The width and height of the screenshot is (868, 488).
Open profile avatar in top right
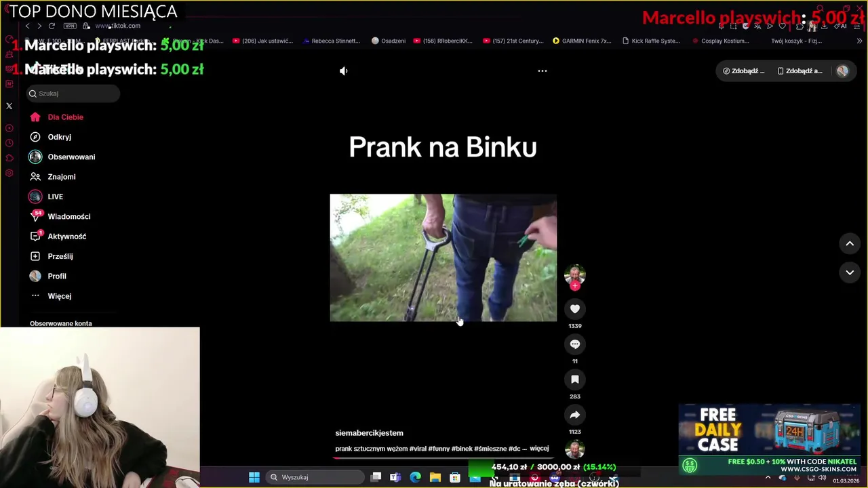coord(842,70)
